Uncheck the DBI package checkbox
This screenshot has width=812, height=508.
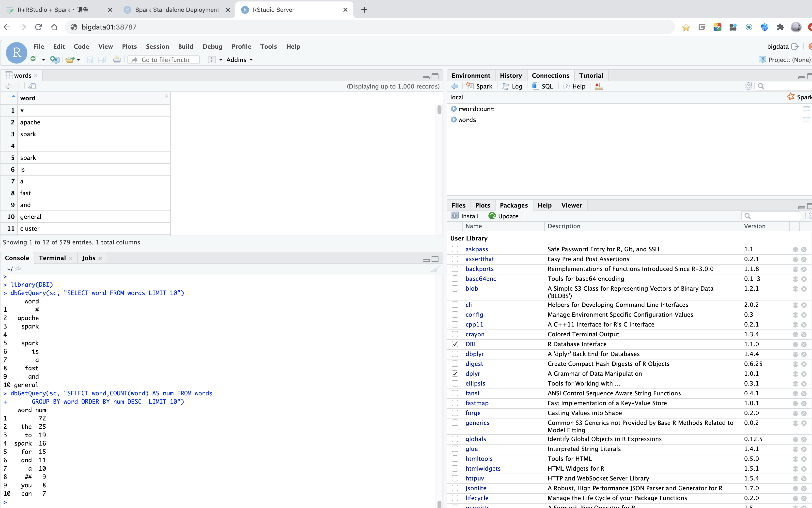point(455,344)
